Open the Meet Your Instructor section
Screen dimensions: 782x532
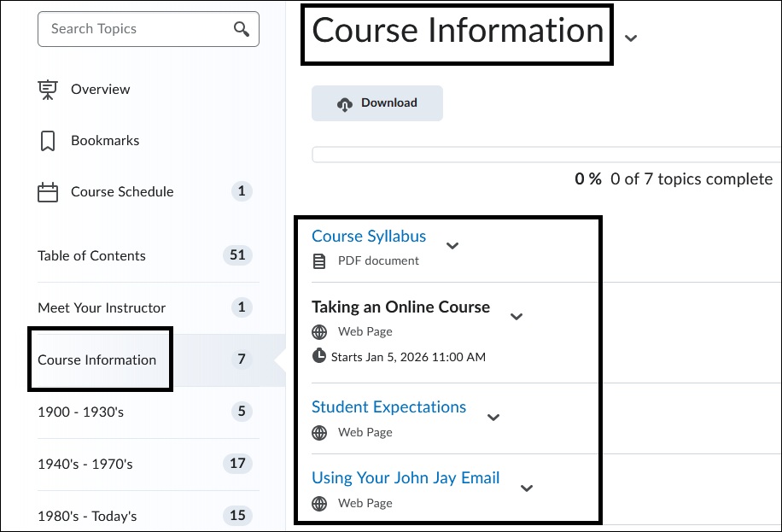[102, 307]
